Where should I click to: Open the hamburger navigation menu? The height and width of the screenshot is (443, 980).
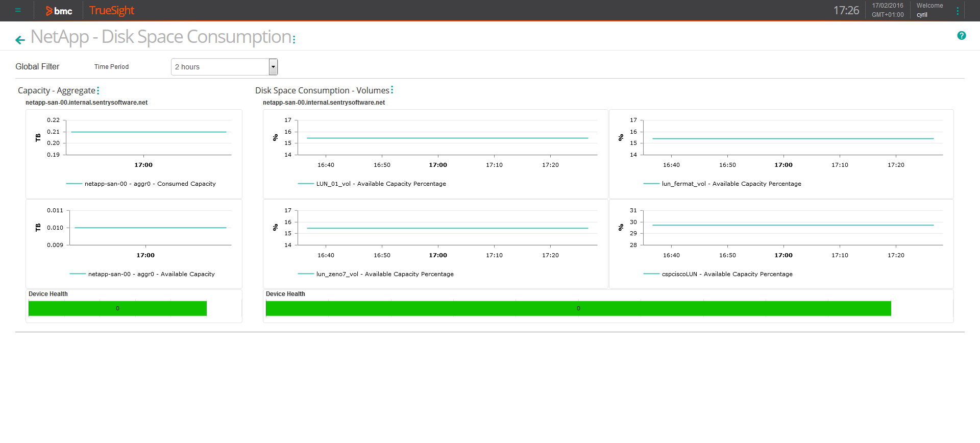tap(18, 10)
